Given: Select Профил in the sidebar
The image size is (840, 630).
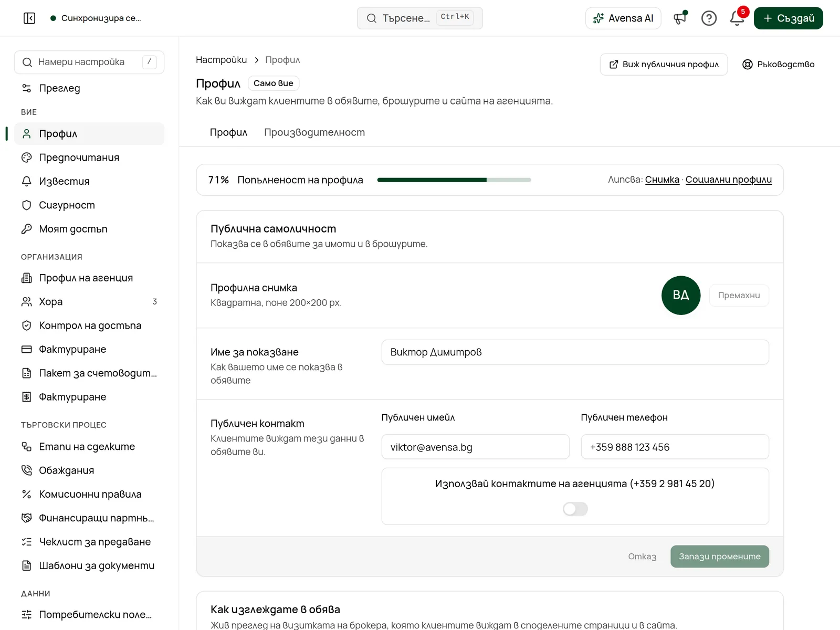Looking at the screenshot, I should pos(89,134).
